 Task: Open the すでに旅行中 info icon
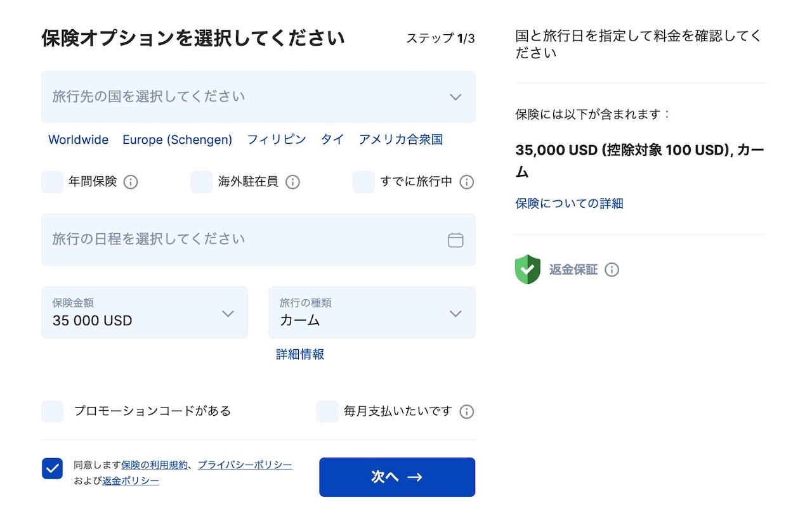tap(466, 182)
